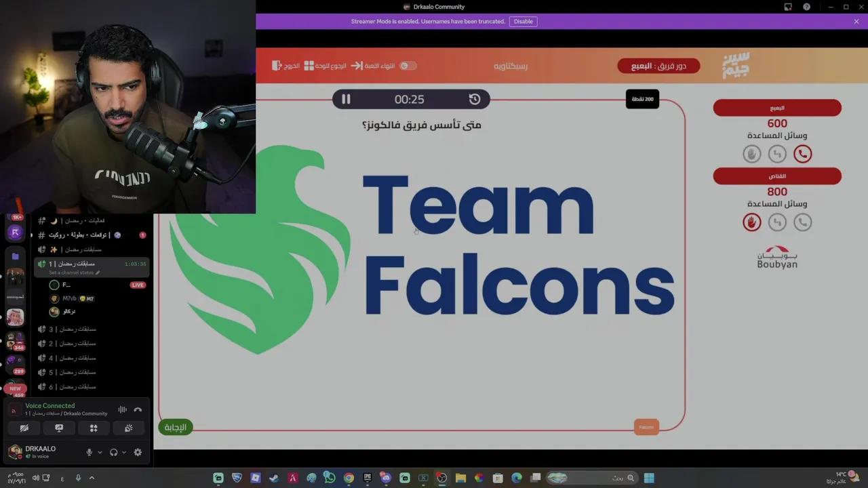Screen dimensions: 868x488
Task: Pause the question countdown timer
Action: point(346,100)
